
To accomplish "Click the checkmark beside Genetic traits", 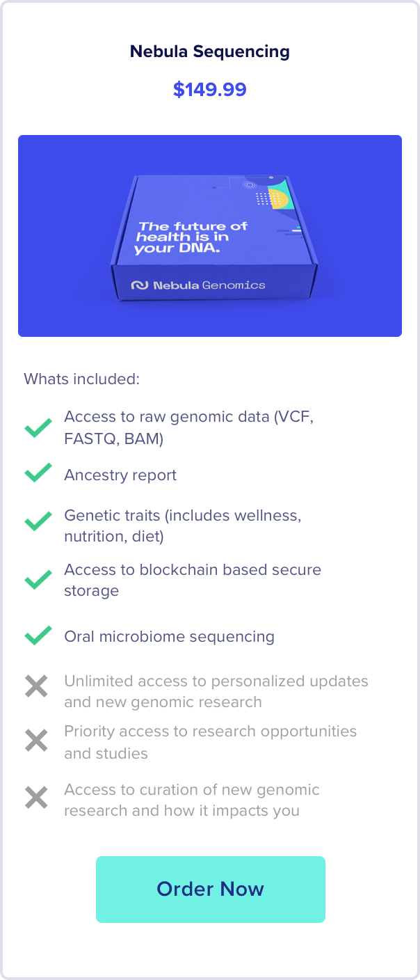I will (x=38, y=521).
